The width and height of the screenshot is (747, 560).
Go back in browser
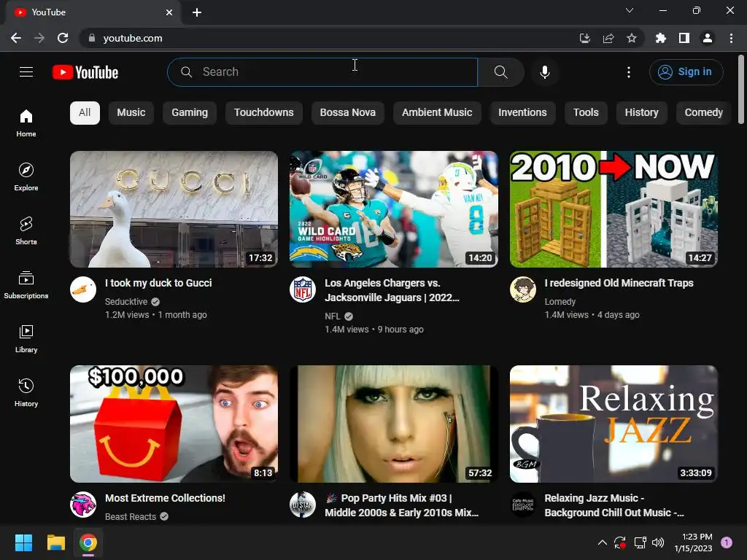(x=16, y=38)
